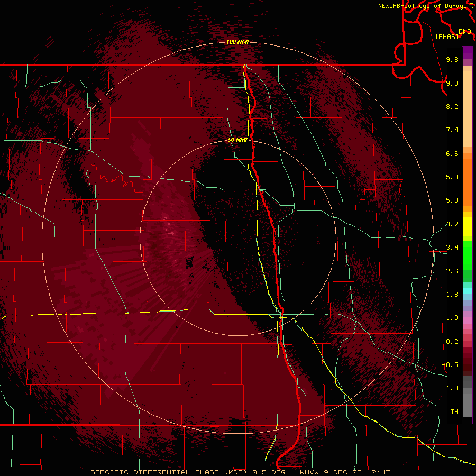The height and width of the screenshot is (476, 476).
Task: Pick the cyan swatch in the color scale
Action: [x=467, y=291]
